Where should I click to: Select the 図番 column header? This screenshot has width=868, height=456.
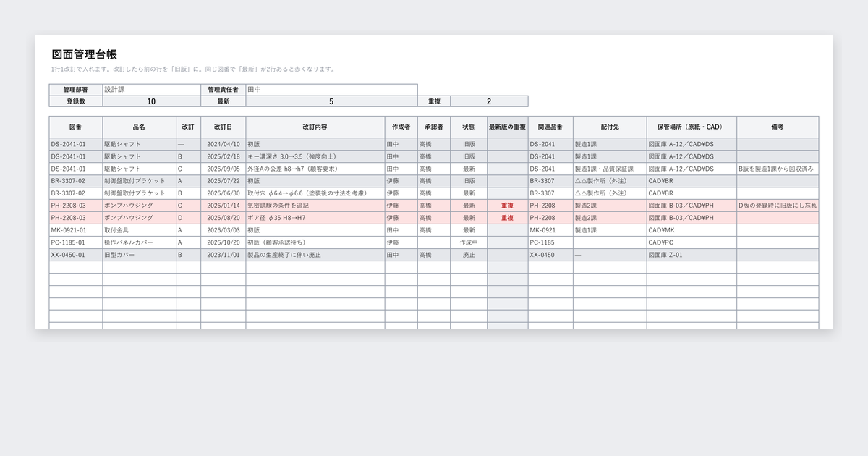click(76, 127)
